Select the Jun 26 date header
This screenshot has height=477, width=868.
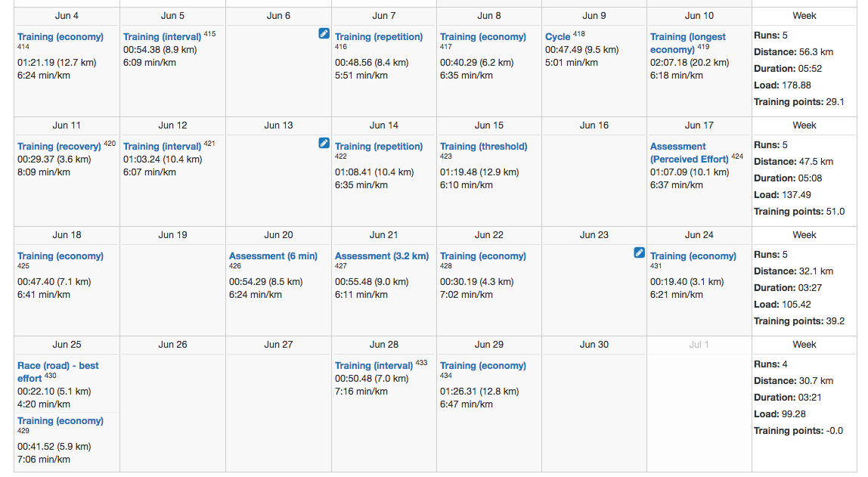tap(172, 344)
